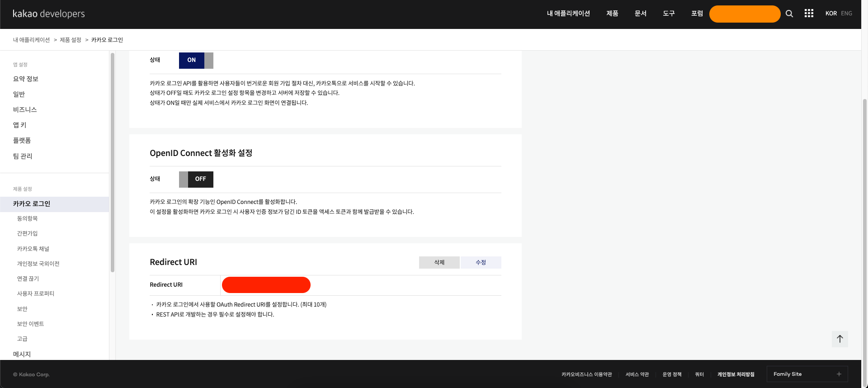Click the Redirect URI section heading
This screenshot has width=868, height=388.
[x=173, y=262]
